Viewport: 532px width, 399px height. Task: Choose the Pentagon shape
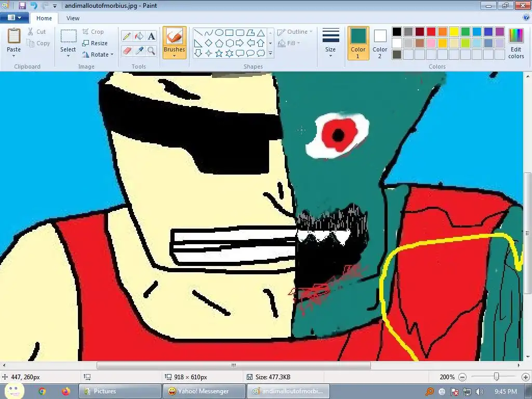coord(219,43)
